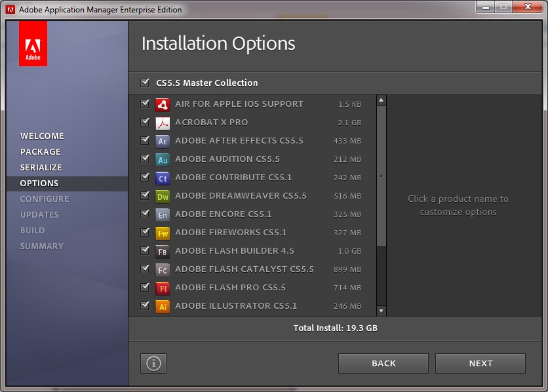Image resolution: width=548 pixels, height=392 pixels.
Task: Select Adobe Flash Builder 4.5 product name
Action: point(234,251)
